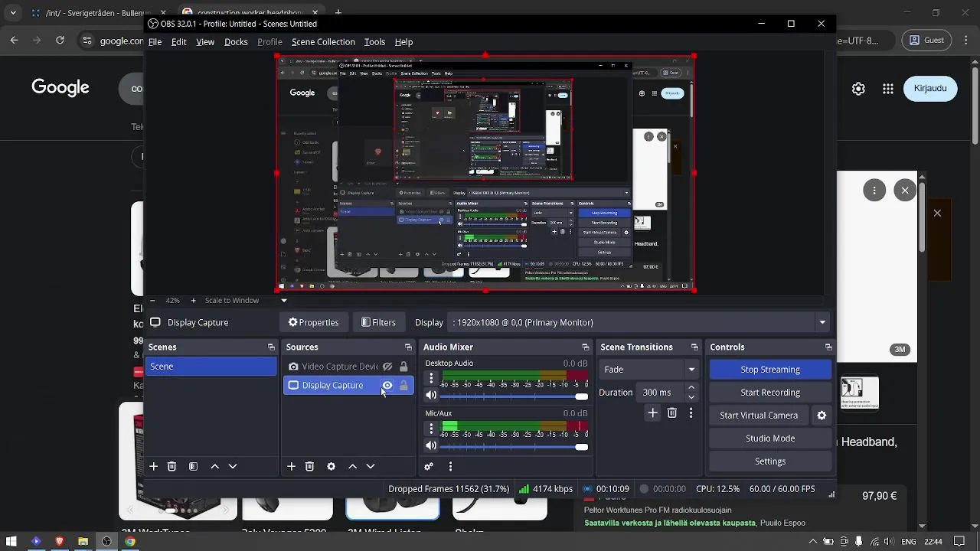The width and height of the screenshot is (980, 551).
Task: Open transition properties three-dot menu
Action: tap(691, 412)
